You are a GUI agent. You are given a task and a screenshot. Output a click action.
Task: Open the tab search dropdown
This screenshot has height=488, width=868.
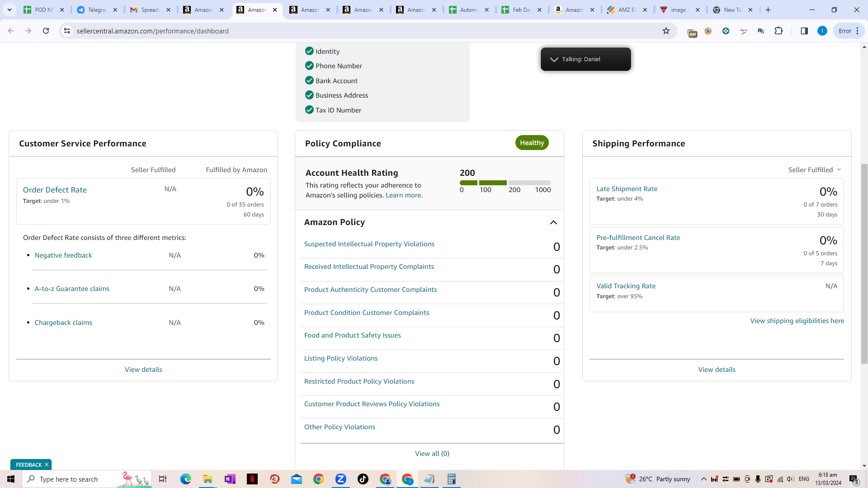point(9,9)
